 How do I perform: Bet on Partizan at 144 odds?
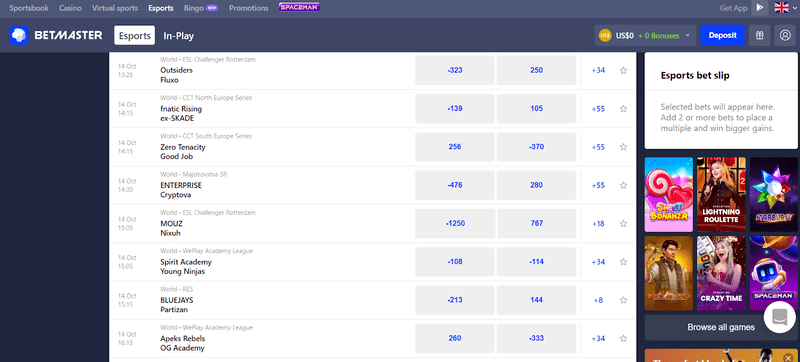coord(536,300)
